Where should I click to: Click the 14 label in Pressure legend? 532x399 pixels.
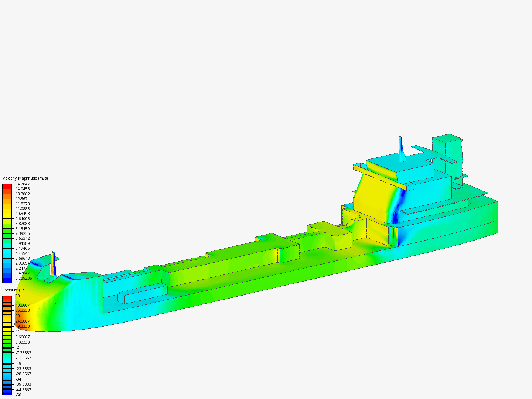click(x=17, y=331)
